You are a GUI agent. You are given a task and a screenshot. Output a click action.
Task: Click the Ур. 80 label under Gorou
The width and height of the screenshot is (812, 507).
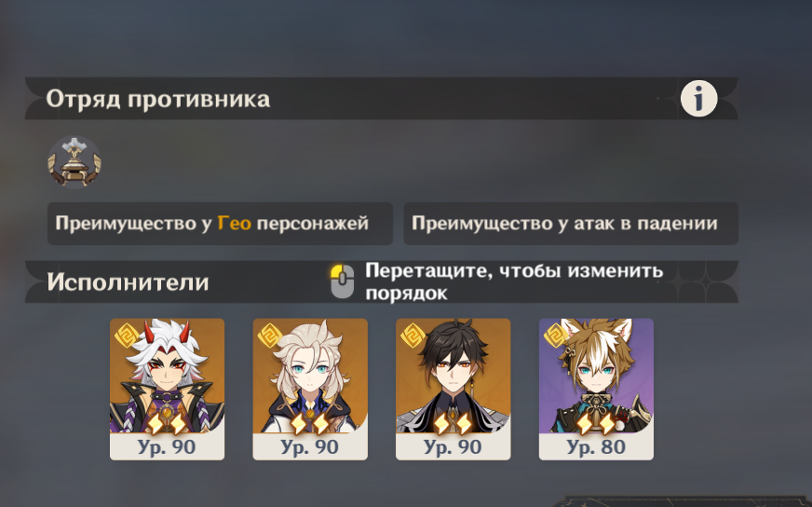596,446
